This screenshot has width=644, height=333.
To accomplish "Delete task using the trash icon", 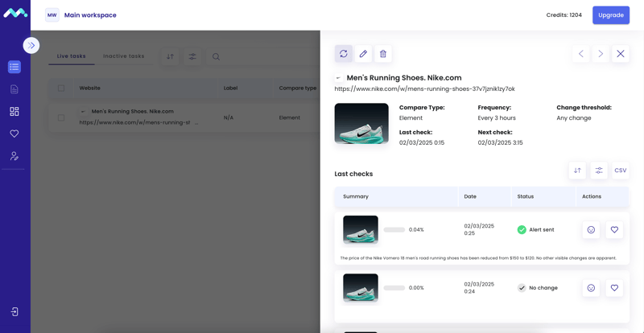I will (383, 54).
